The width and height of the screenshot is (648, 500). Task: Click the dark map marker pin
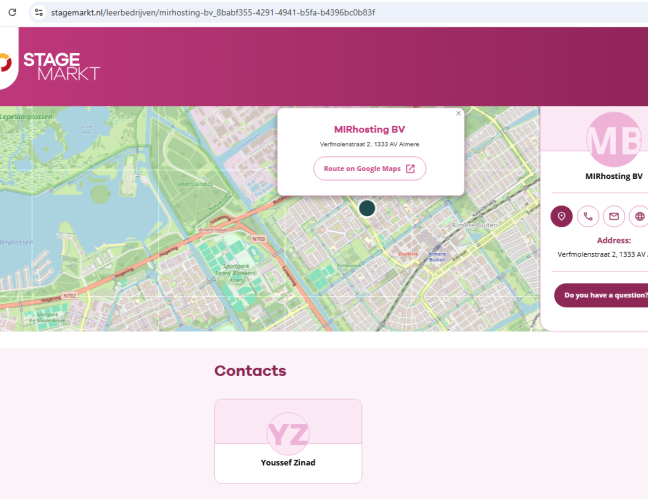point(367,208)
